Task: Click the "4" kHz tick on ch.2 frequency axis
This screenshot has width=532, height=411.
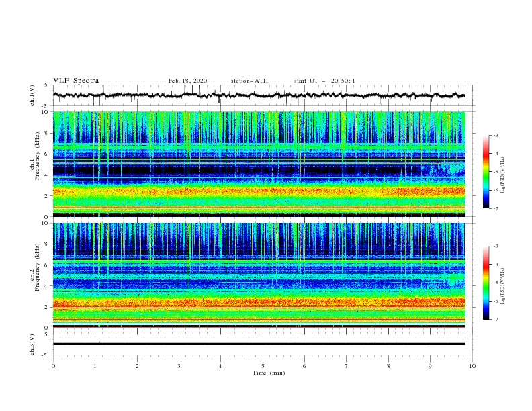Action: pyautogui.click(x=46, y=286)
